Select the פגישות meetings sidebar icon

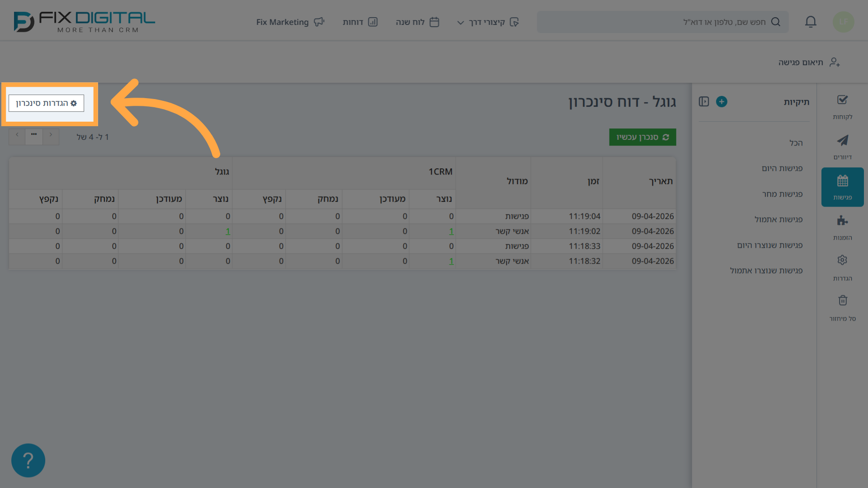coord(842,187)
